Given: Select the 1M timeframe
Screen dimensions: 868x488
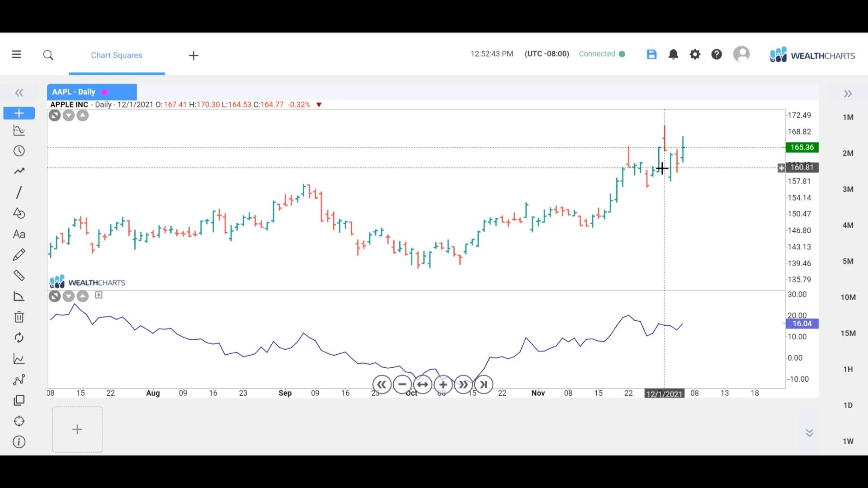Looking at the screenshot, I should point(848,117).
